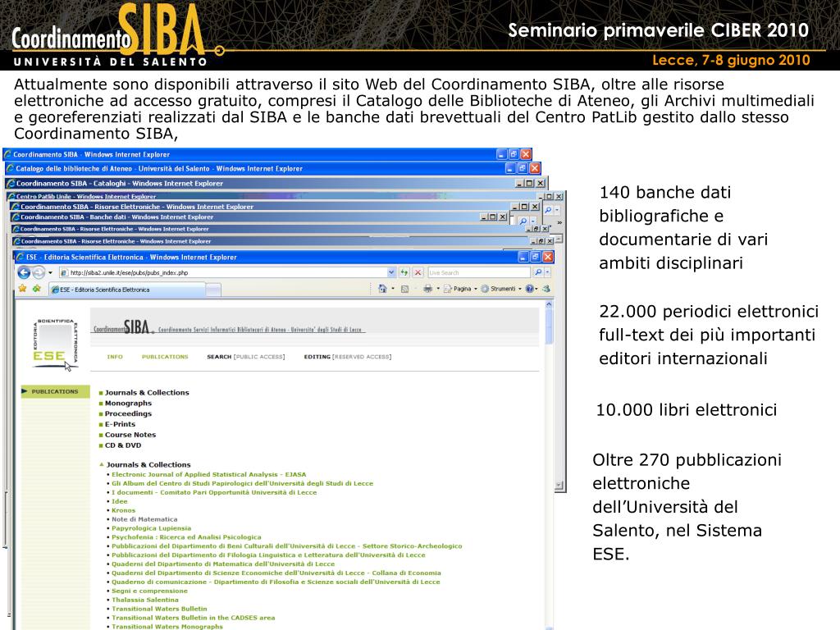Click the toolbar overflow chevron in Centro Patlib window
Image resolution: width=840 pixels, height=630 pixels.
coord(559,222)
